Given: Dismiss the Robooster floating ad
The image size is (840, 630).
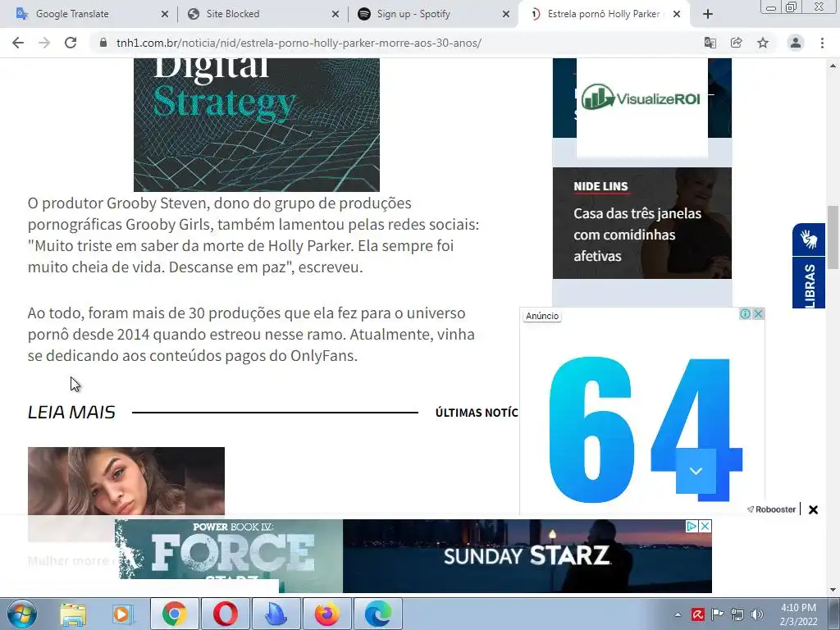Looking at the screenshot, I should pos(813,509).
